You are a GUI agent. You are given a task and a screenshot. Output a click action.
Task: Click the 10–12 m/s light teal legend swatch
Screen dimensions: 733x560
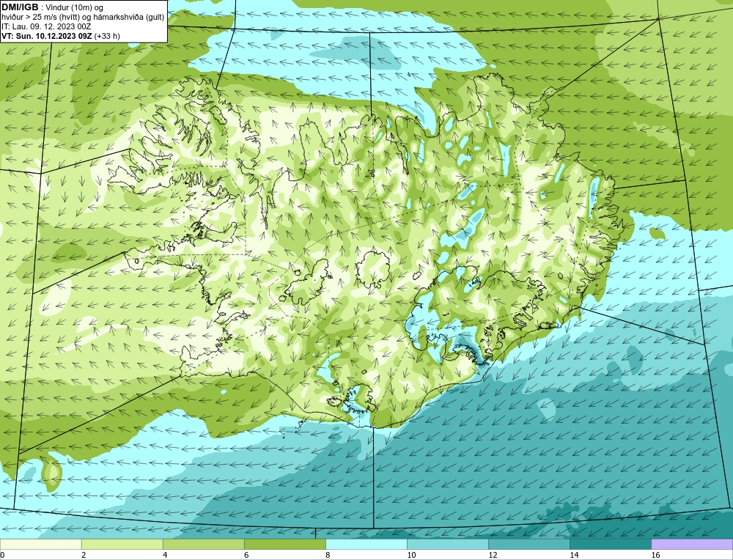point(448,544)
